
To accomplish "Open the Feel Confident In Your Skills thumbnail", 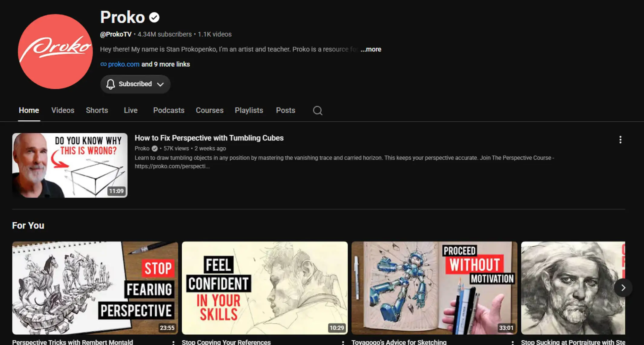I will (265, 288).
